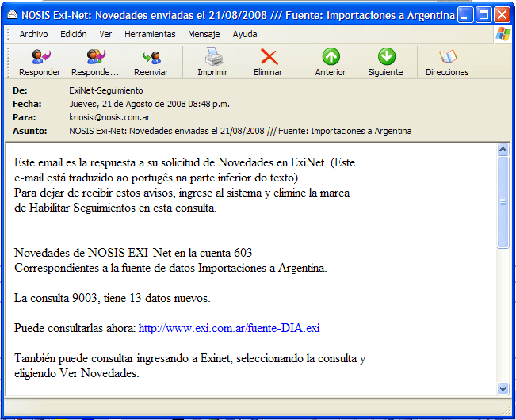Open the fuente-DIA.exi hyperlink
The height and width of the screenshot is (420, 516).
coord(229,328)
